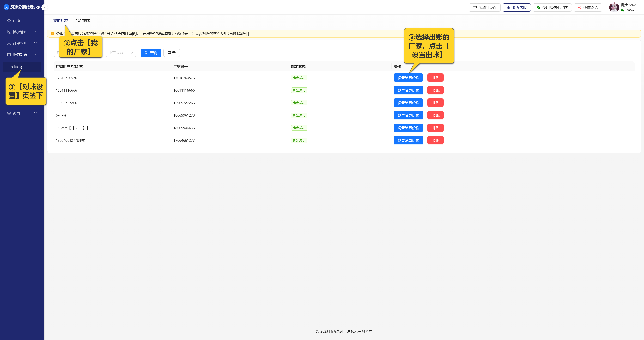Screen dimensions: 644x340
Task: Click the 风速分销代发ERP logo icon
Action: coord(6,7)
